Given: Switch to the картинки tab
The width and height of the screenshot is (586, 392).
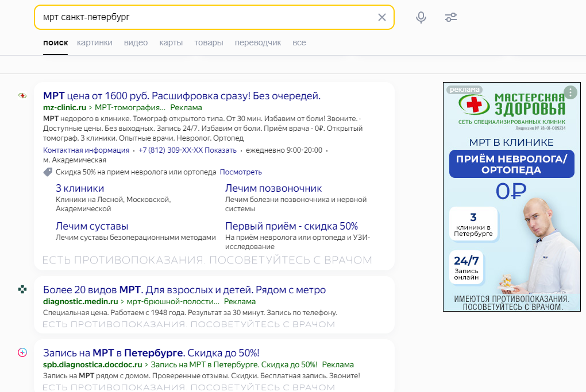Looking at the screenshot, I should point(95,42).
